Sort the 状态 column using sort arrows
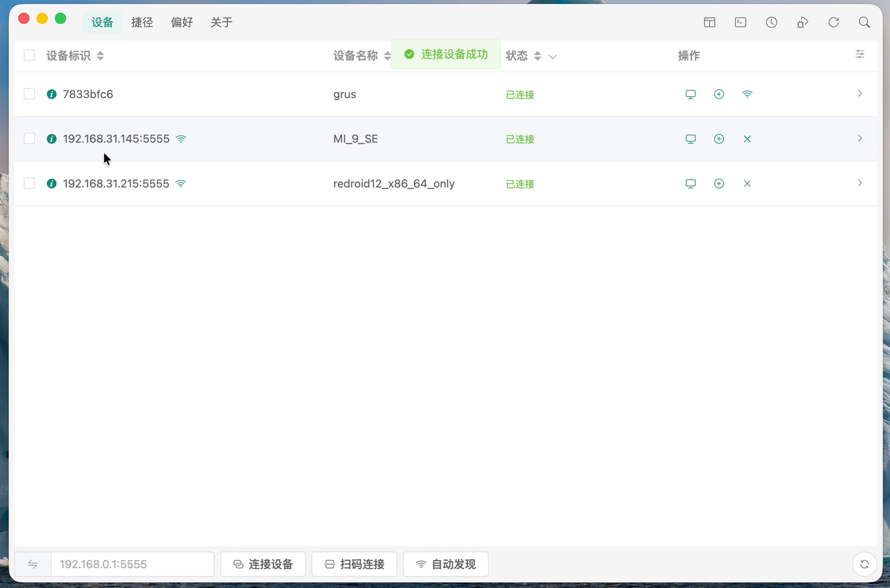 point(537,56)
